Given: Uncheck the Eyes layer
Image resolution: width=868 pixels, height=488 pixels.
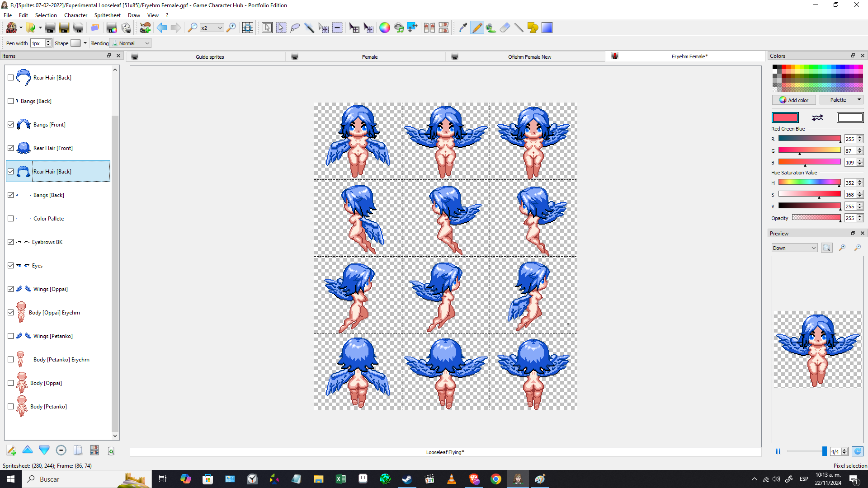Looking at the screenshot, I should pos(11,265).
